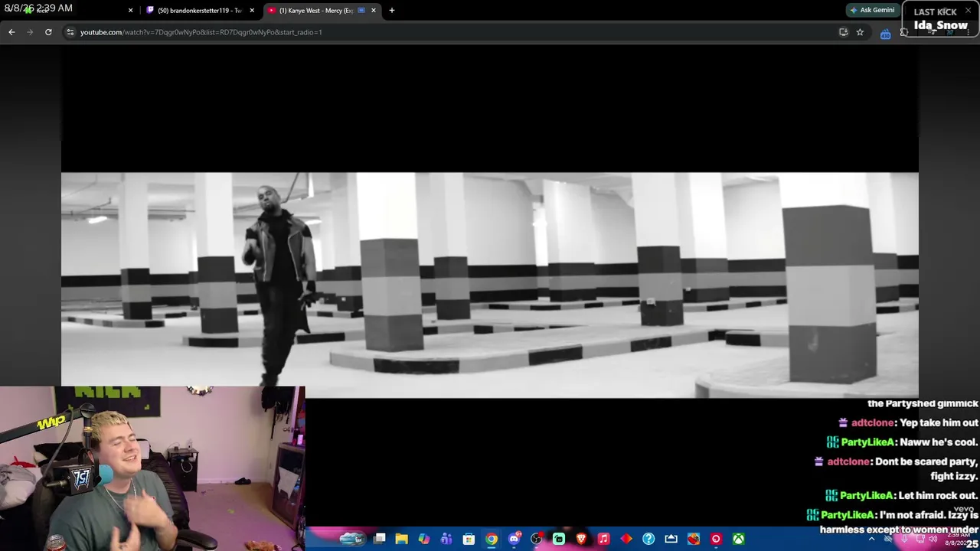Open the Get Help question mark app

tap(648, 539)
